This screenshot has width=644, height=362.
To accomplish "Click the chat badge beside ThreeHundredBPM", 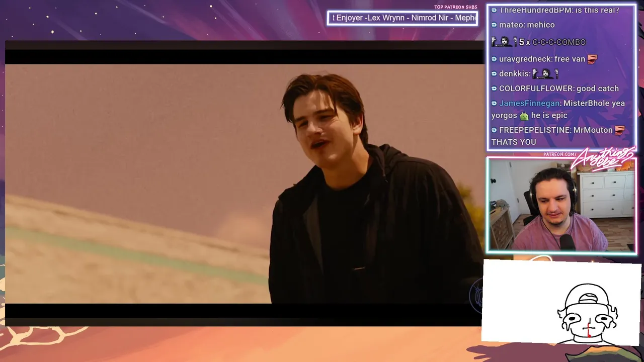I will tap(494, 10).
